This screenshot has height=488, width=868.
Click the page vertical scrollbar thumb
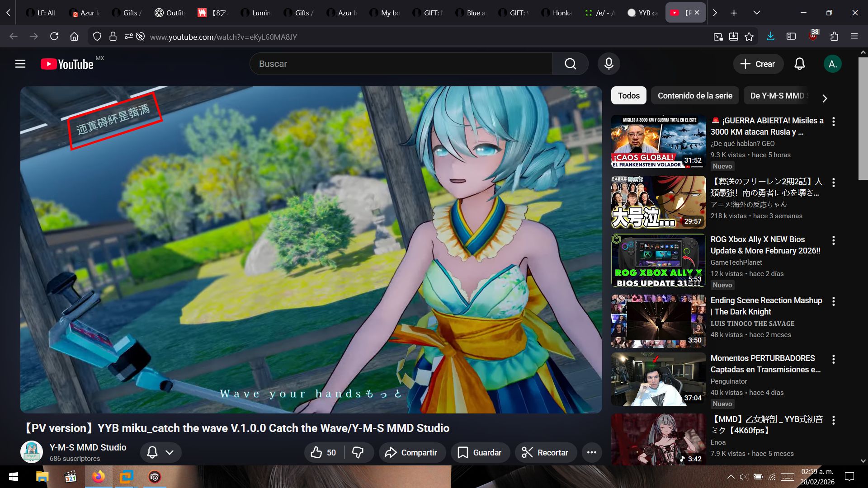863,118
